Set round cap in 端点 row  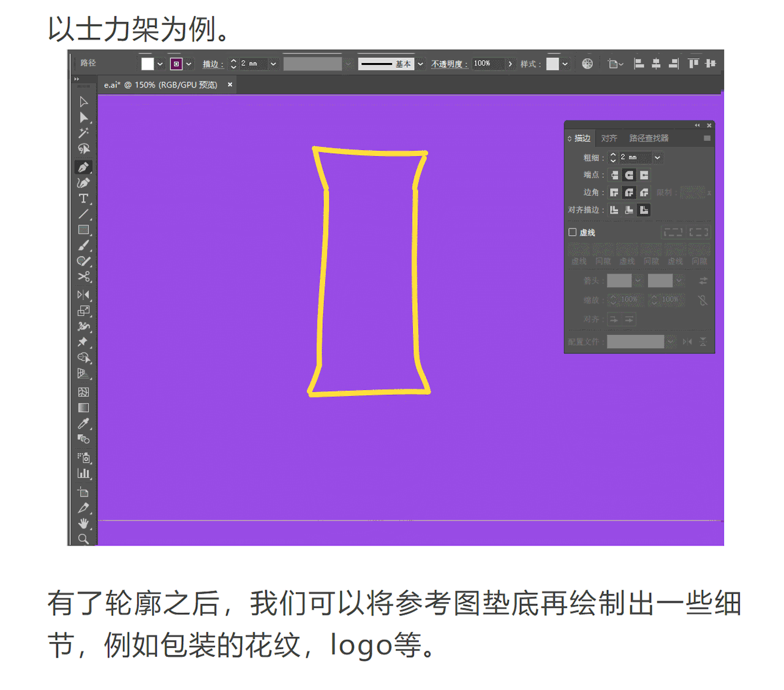point(629,175)
